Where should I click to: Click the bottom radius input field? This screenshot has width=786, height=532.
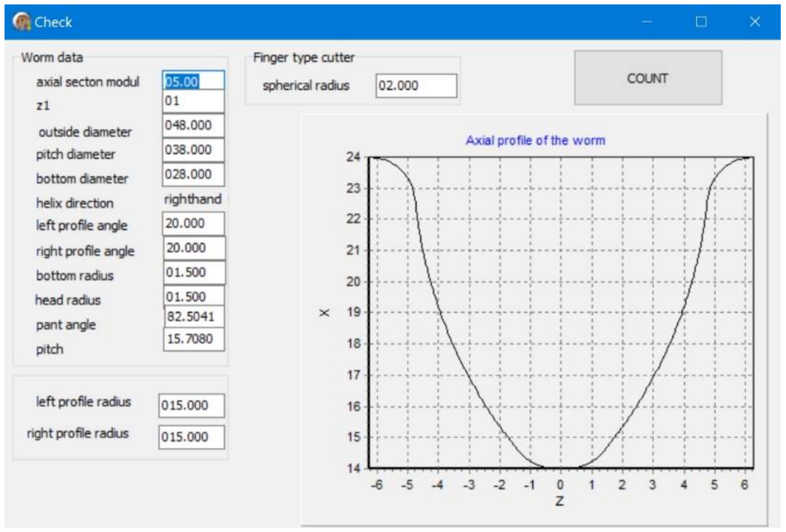click(x=194, y=273)
